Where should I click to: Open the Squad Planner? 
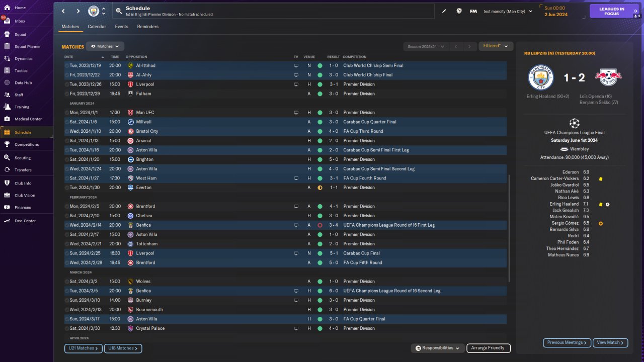(26, 46)
